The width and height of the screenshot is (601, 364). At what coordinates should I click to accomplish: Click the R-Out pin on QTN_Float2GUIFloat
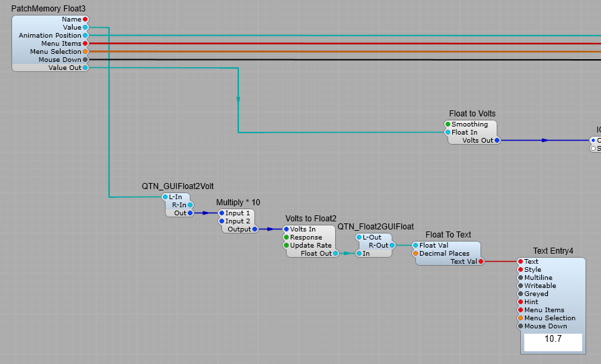click(x=392, y=246)
